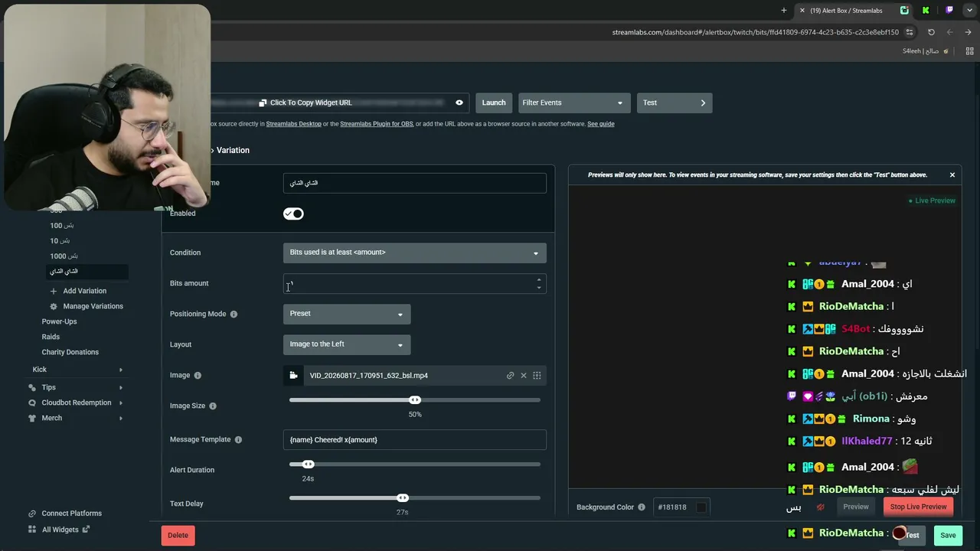Open the See guide link
The width and height of the screenshot is (980, 551).
[x=601, y=124]
